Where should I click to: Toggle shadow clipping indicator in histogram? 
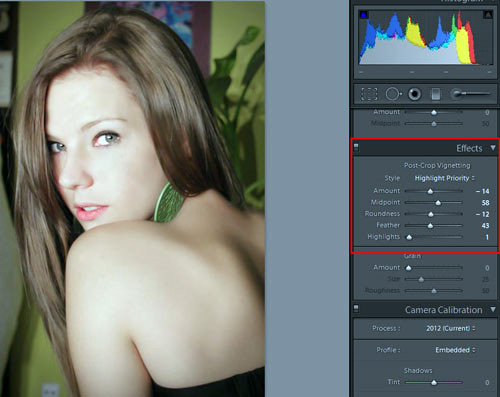364,15
